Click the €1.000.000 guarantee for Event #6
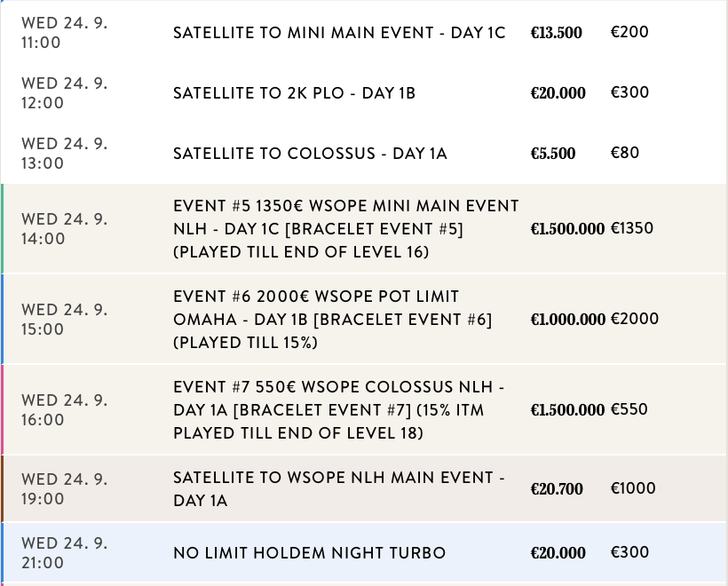The height and width of the screenshot is (586, 728). [x=567, y=320]
